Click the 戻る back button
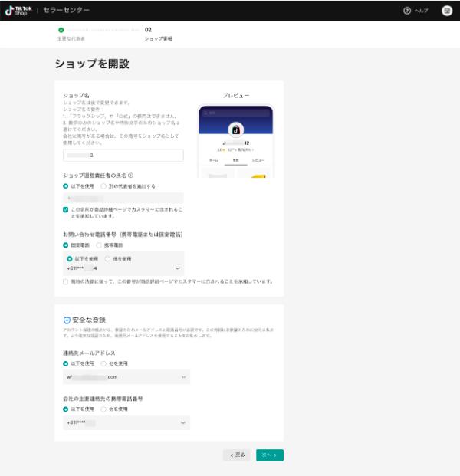The image size is (460, 476). (236, 455)
